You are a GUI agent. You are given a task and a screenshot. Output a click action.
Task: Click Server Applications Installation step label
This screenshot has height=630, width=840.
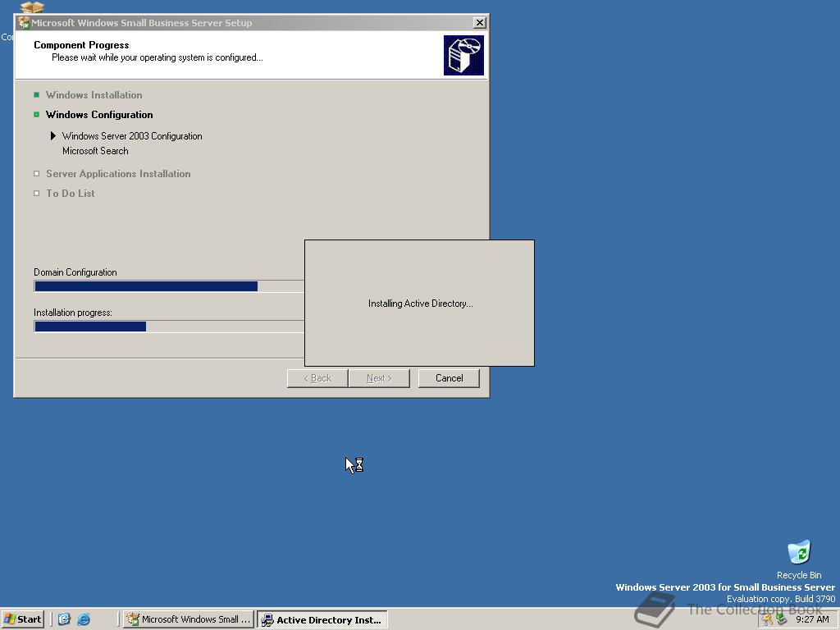pyautogui.click(x=118, y=174)
